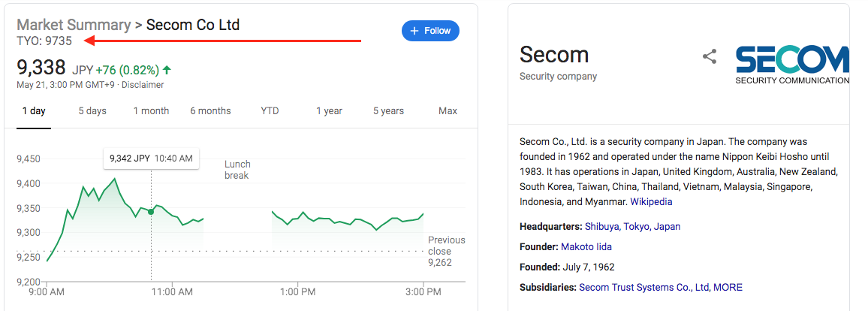The height and width of the screenshot is (311, 868).
Task: Open the Wikipedia link
Action: coord(652,202)
